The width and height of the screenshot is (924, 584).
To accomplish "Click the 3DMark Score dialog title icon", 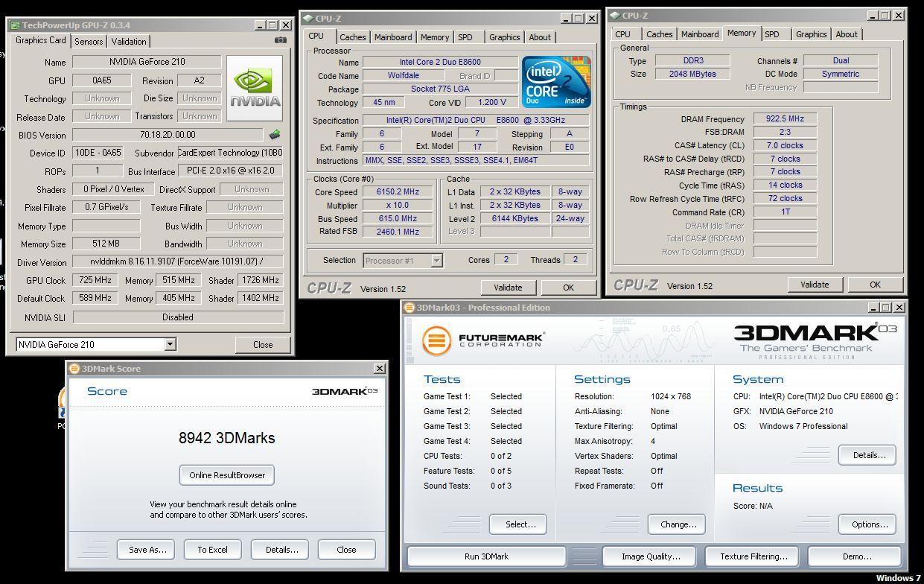I will [x=74, y=369].
